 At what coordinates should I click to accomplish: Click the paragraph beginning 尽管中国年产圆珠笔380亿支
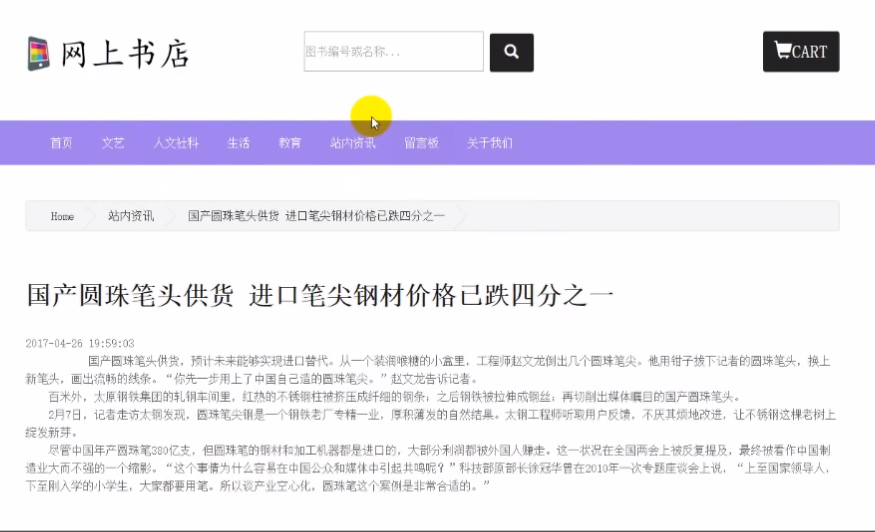tap(429, 468)
